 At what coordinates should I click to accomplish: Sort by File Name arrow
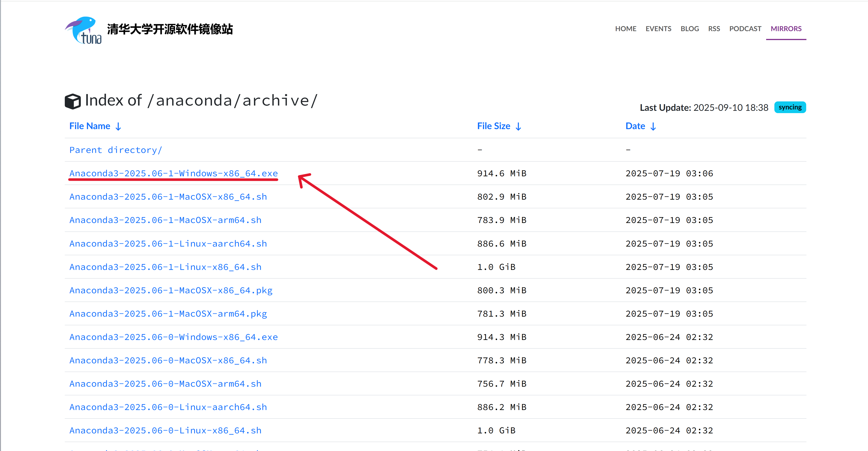(x=118, y=127)
